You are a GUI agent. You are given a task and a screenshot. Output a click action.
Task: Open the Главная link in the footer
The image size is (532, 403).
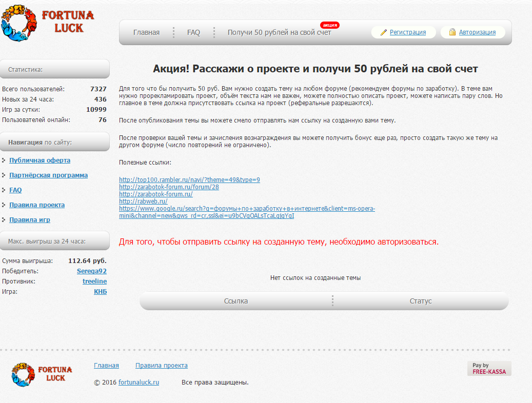(x=106, y=366)
